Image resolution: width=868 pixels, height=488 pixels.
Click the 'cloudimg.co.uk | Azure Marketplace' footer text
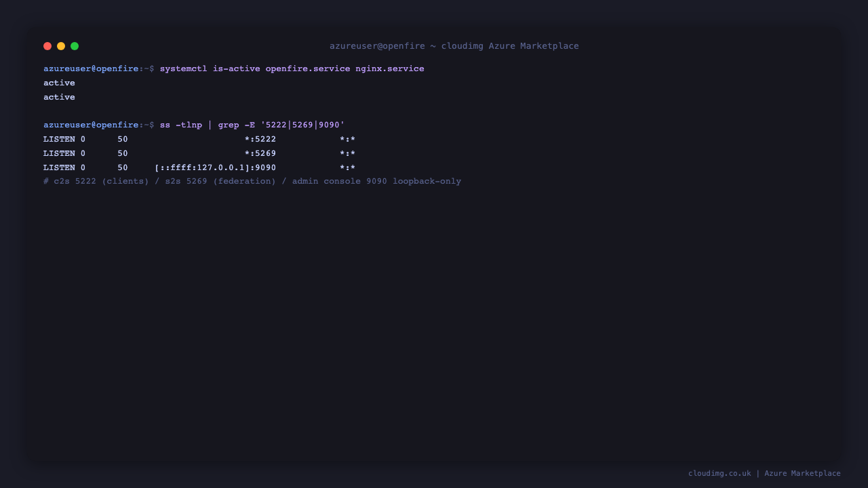click(764, 474)
